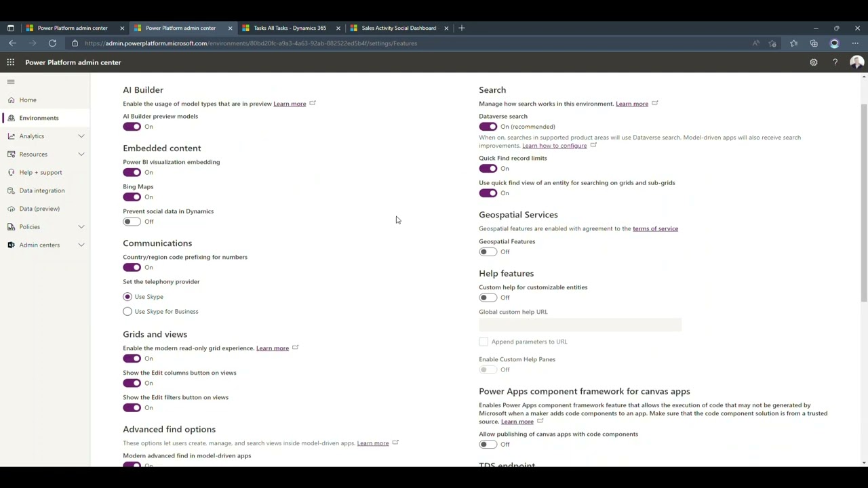Image resolution: width=868 pixels, height=488 pixels.
Task: Open the account profile picture
Action: (856, 62)
